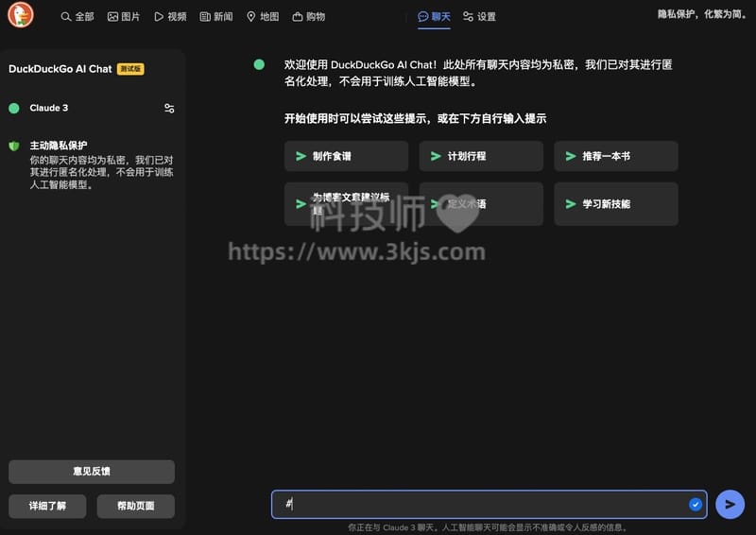Open the 帮助页面 help page button

136,506
